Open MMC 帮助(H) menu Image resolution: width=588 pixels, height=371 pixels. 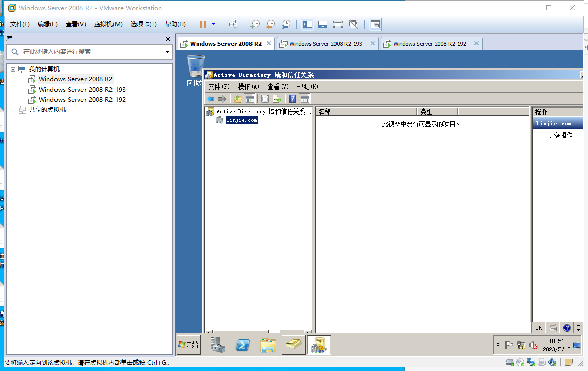307,87
